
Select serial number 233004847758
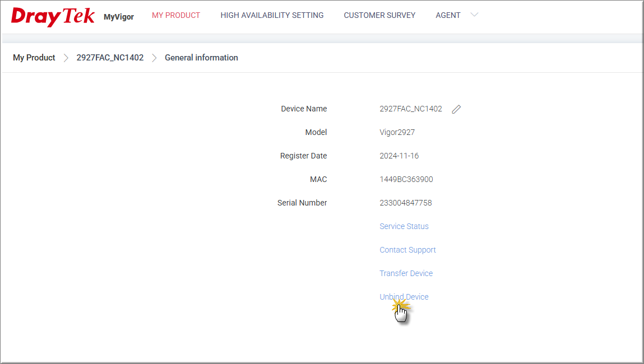click(x=406, y=203)
